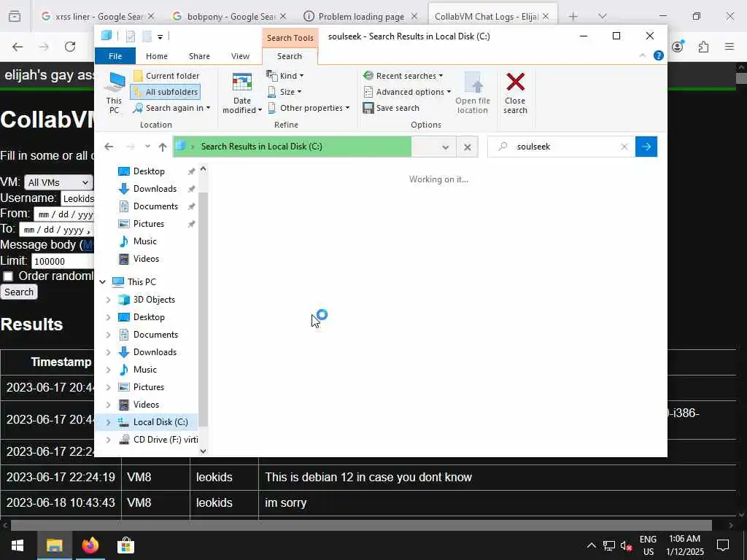
Task: Click Quick Access toolbar properties icon
Action: 131,36
